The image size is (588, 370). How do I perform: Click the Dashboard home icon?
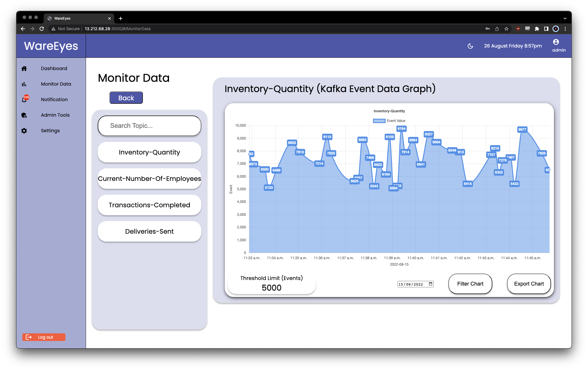tap(24, 69)
